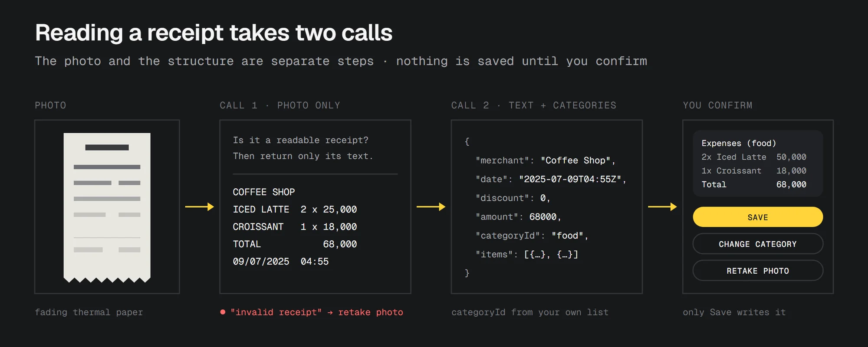Click the "CROISSANT 1 x 18,000" line
Image resolution: width=868 pixels, height=347 pixels.
point(295,227)
